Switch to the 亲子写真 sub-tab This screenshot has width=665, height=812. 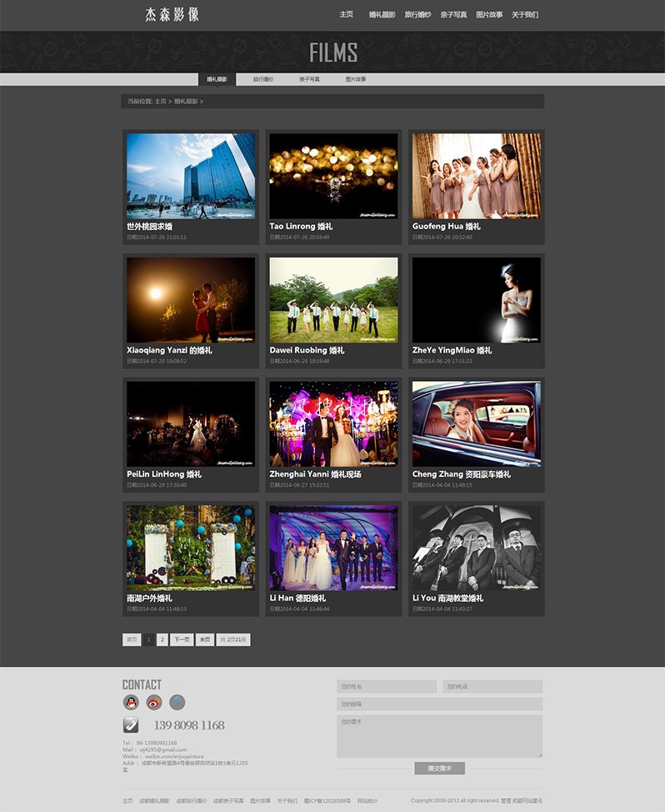point(309,79)
